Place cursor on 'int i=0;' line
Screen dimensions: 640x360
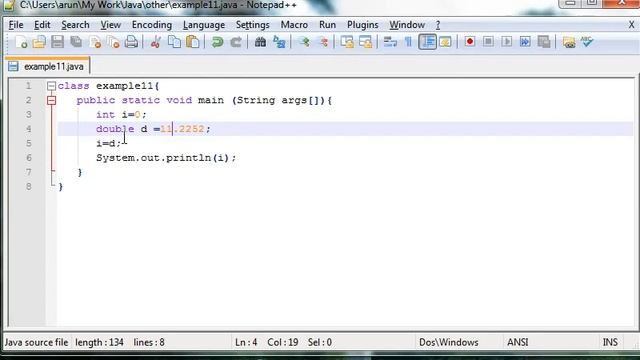121,115
